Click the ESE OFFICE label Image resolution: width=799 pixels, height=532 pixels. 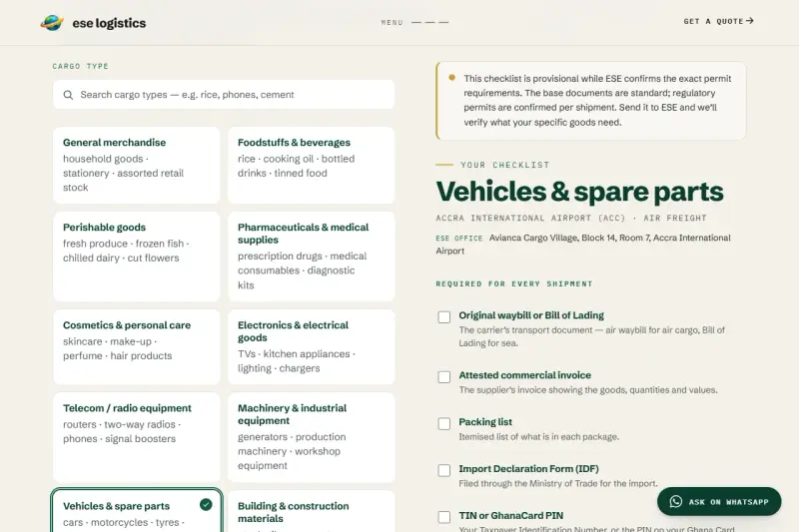click(x=459, y=239)
